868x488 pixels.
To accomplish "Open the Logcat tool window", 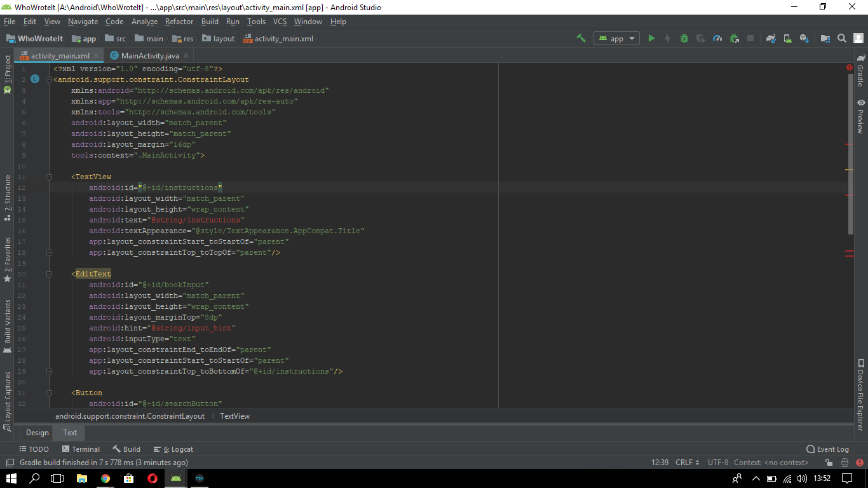I will click(173, 449).
